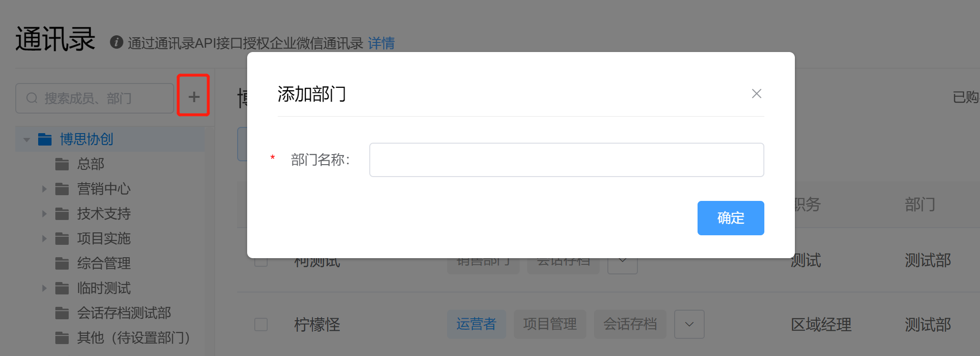Click the 部门名称 input field
The image size is (980, 356).
tap(566, 160)
